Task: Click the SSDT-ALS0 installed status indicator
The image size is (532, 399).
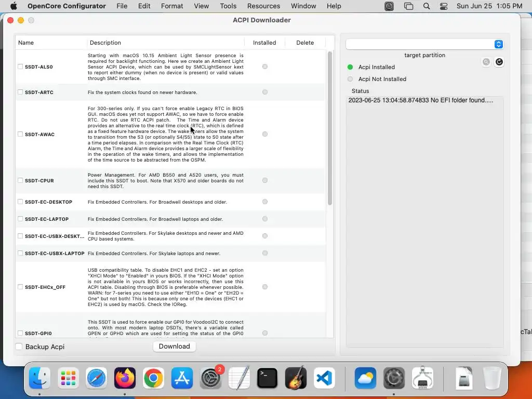Action: point(265,66)
